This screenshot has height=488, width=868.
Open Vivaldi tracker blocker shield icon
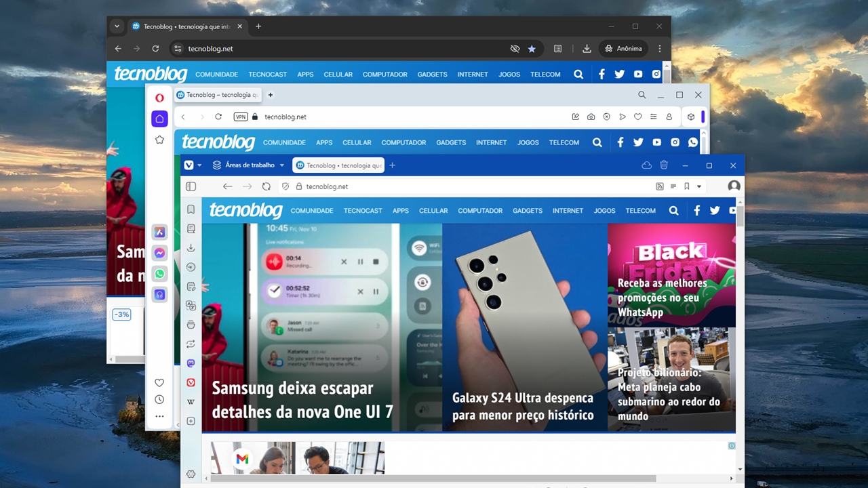(x=285, y=186)
